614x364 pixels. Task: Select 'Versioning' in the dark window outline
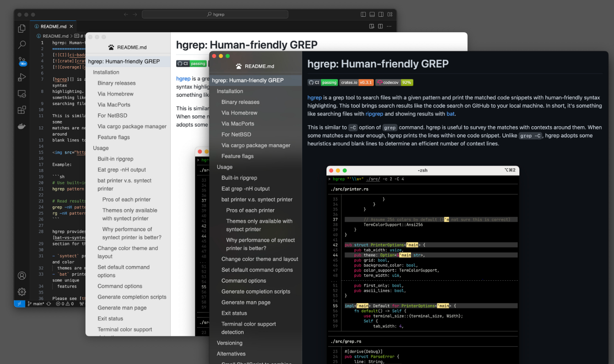coord(229,343)
